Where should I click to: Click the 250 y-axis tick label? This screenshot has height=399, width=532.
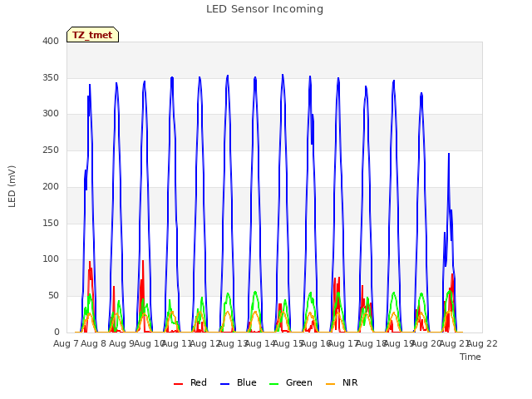[51, 150]
